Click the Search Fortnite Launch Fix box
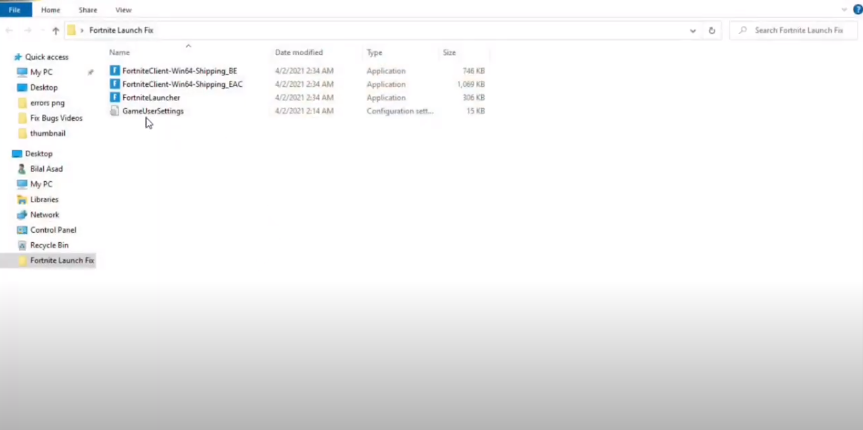Image resolution: width=863 pixels, height=430 pixels. click(x=793, y=30)
